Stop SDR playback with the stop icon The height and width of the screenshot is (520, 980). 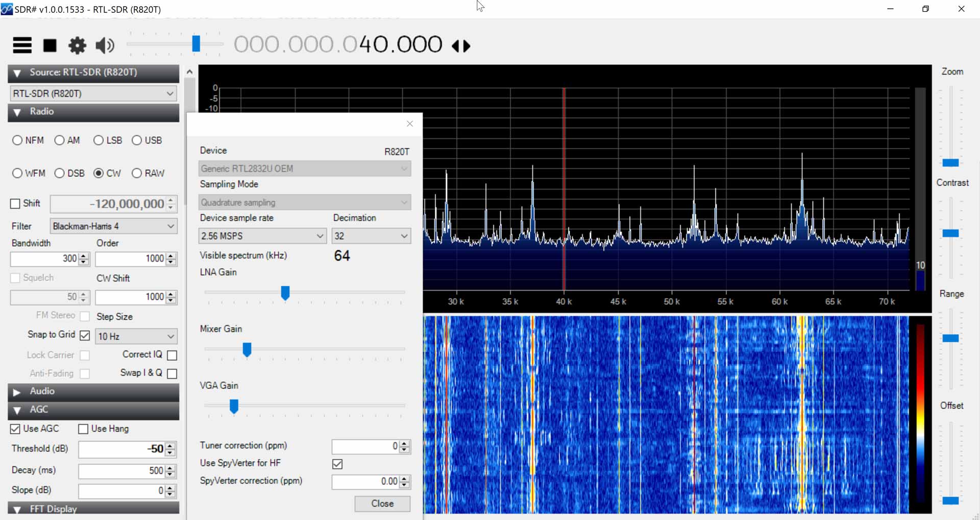pos(50,45)
